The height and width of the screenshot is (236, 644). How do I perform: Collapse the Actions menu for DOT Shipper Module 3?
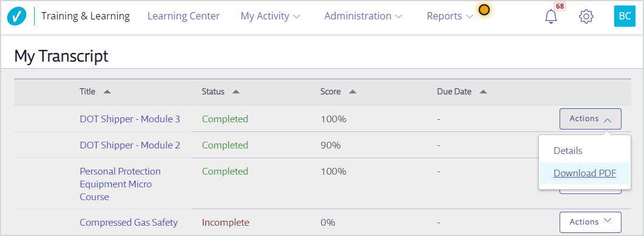pos(590,119)
